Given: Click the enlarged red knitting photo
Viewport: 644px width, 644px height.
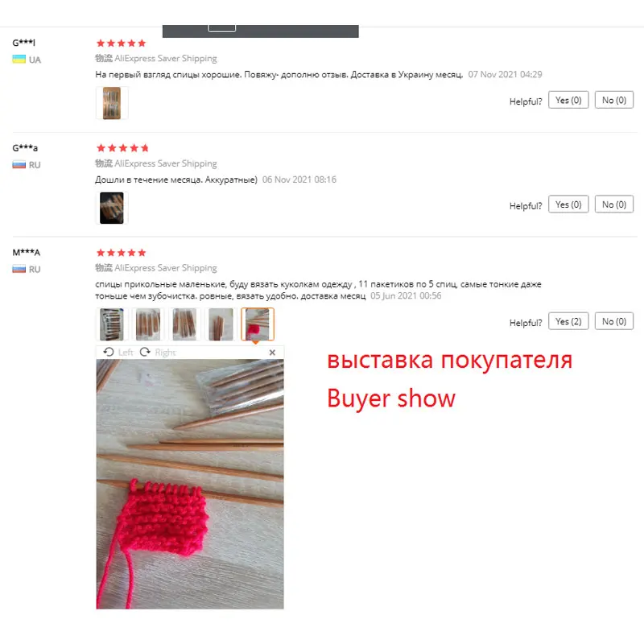Looking at the screenshot, I should point(190,485).
